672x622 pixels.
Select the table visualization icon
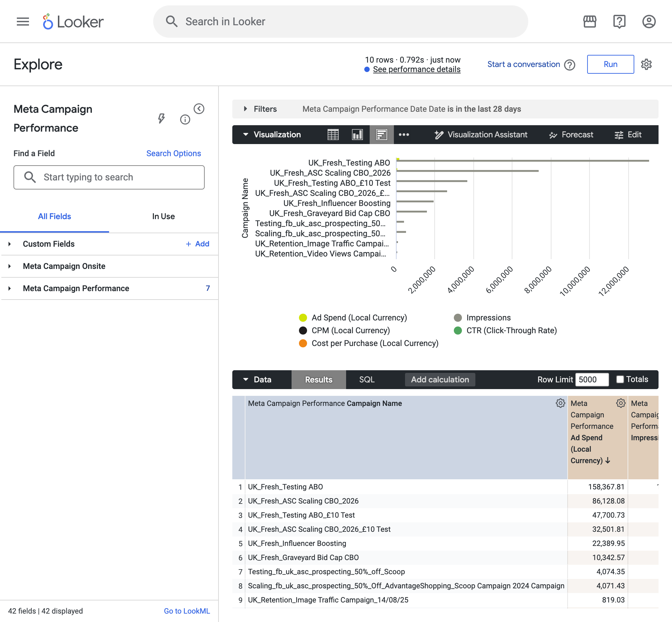coord(333,135)
